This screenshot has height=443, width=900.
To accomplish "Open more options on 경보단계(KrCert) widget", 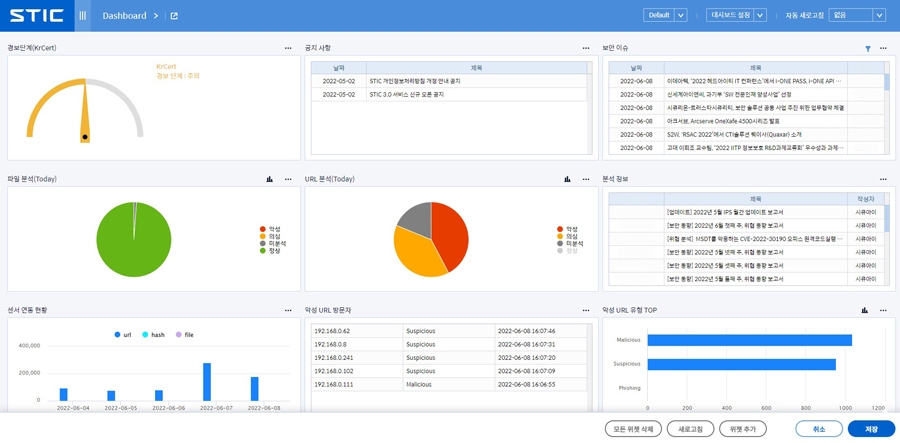I will [x=288, y=48].
